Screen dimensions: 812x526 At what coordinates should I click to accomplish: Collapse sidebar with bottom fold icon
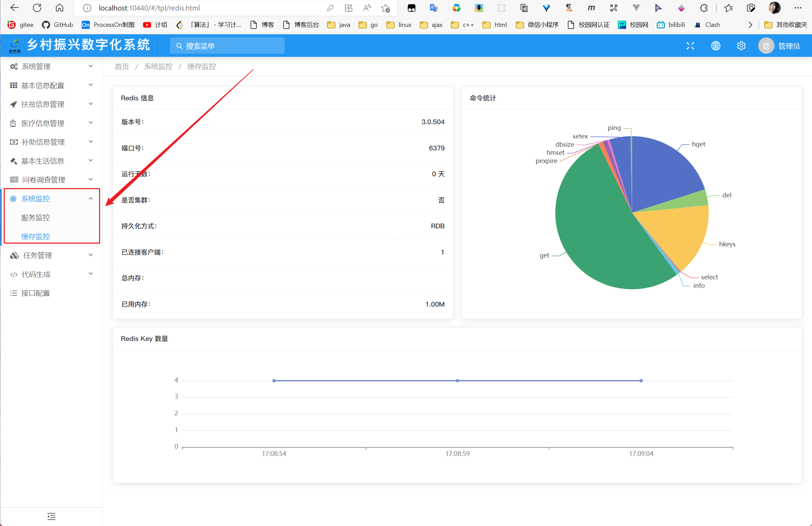pyautogui.click(x=51, y=516)
